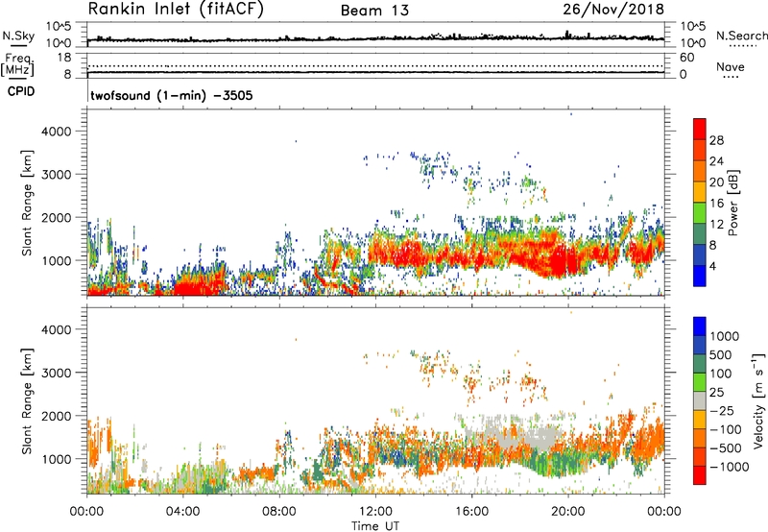The image size is (768, 532).
Task: Click the 'Nave' legend label
Action: tap(731, 66)
